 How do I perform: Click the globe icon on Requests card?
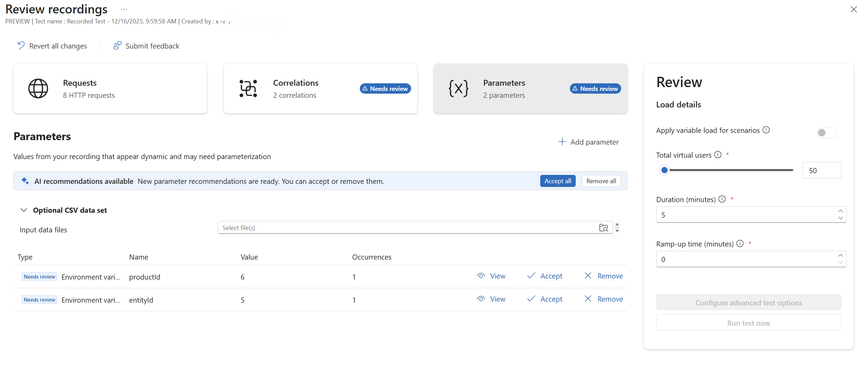(38, 88)
